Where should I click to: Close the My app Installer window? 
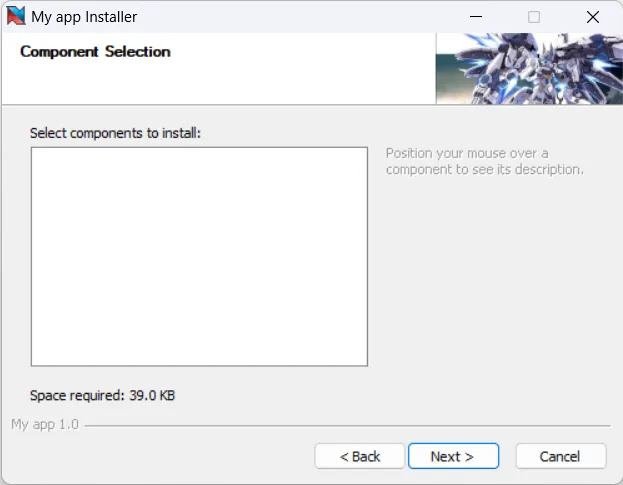click(x=592, y=17)
